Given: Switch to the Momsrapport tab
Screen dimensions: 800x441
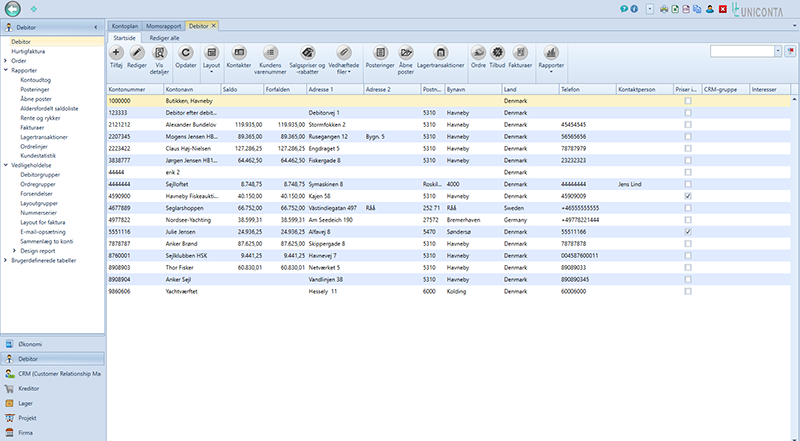Looking at the screenshot, I should 163,26.
